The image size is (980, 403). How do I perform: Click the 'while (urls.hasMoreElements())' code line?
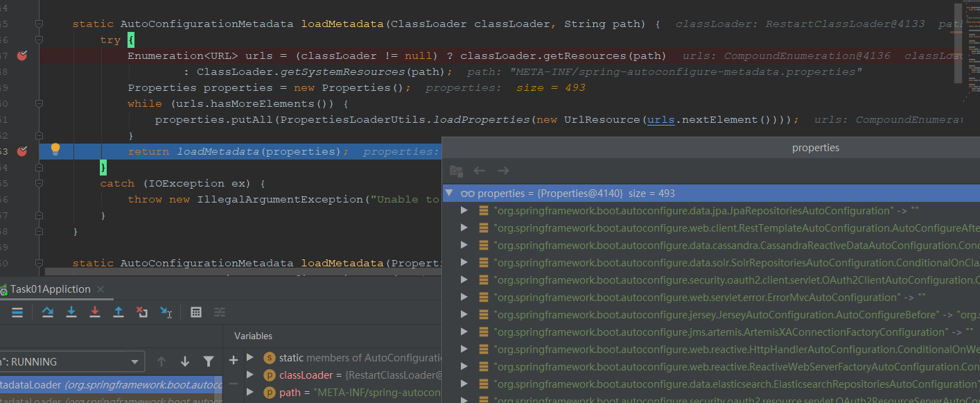click(x=238, y=103)
